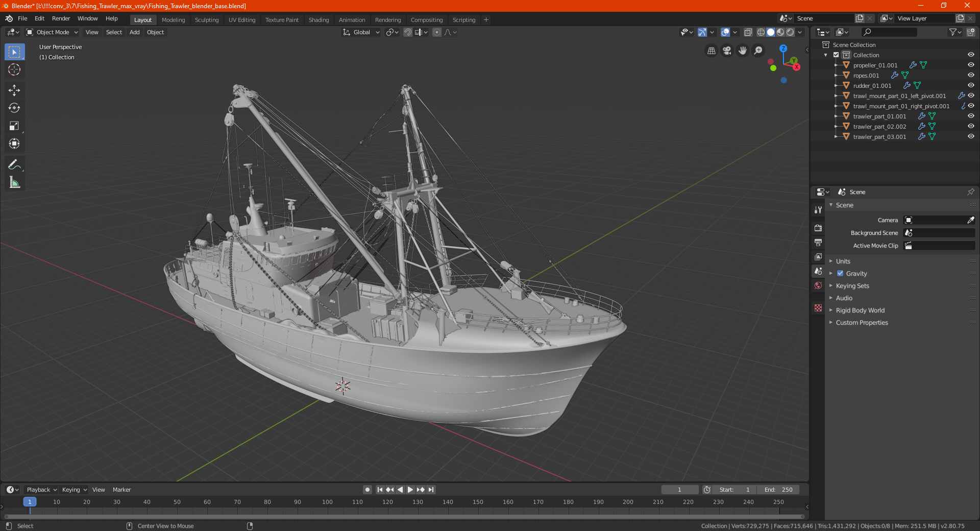Image resolution: width=980 pixels, height=531 pixels.
Task: Open the View Layer properties tab
Action: [818, 256]
